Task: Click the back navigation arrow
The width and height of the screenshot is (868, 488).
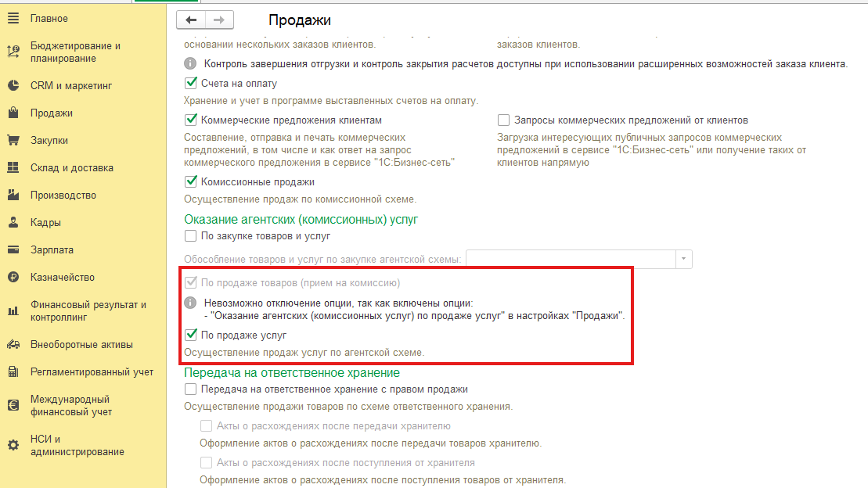Action: coord(190,19)
